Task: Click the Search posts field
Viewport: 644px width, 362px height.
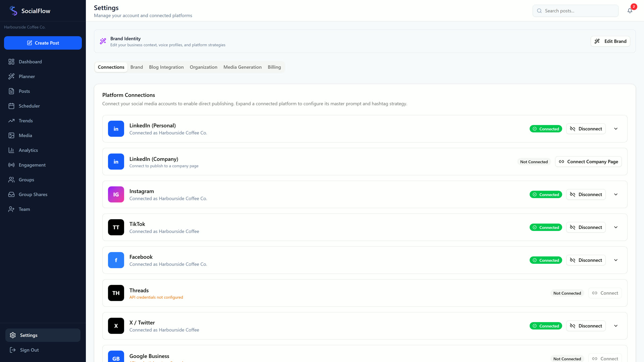Action: click(576, 11)
